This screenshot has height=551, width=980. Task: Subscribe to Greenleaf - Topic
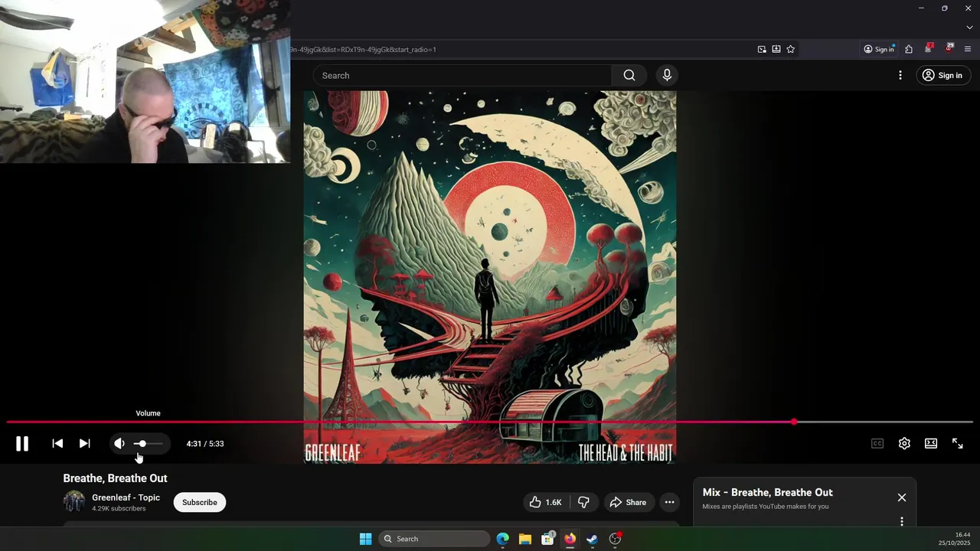pyautogui.click(x=200, y=502)
